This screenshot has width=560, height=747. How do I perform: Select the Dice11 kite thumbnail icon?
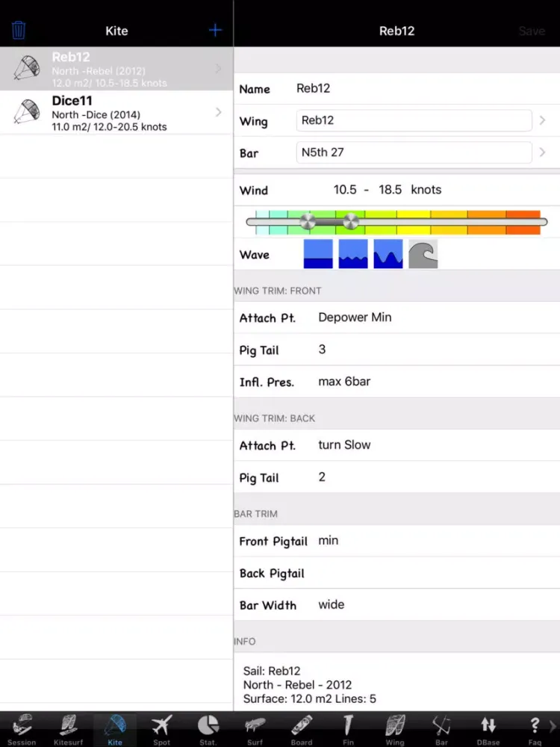pos(27,112)
